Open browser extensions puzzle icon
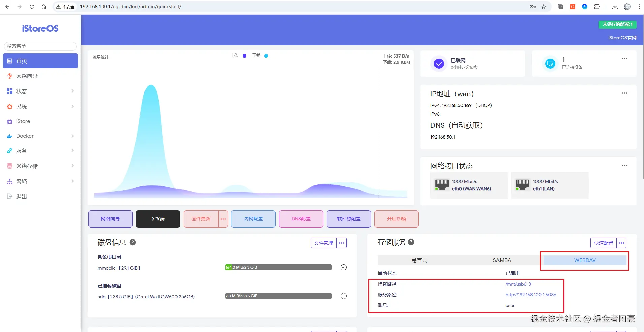This screenshot has height=332, width=644. (597, 7)
